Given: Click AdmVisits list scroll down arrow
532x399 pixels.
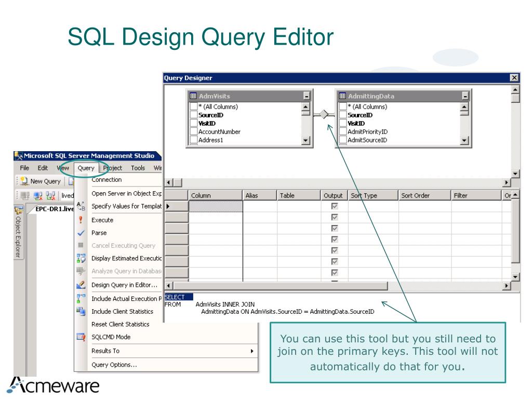Looking at the screenshot, I should [x=305, y=140].
